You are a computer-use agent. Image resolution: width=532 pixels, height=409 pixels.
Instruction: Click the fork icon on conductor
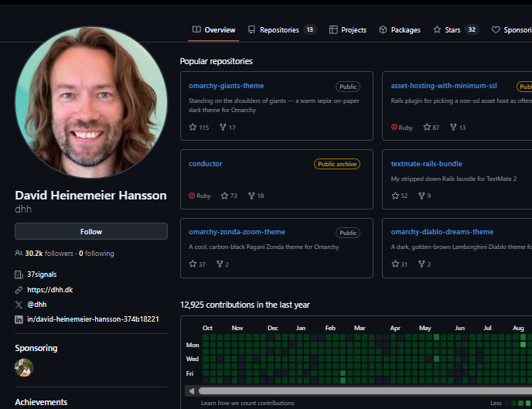pos(251,196)
